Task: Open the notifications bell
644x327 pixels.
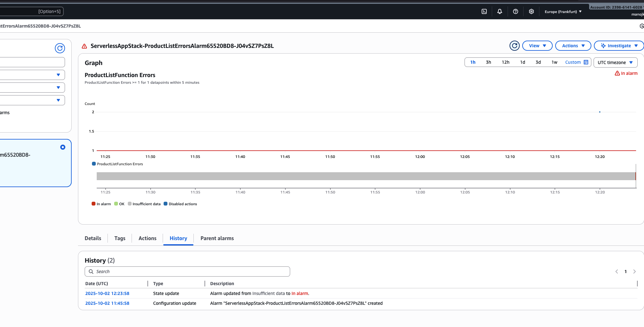Action: (500, 11)
